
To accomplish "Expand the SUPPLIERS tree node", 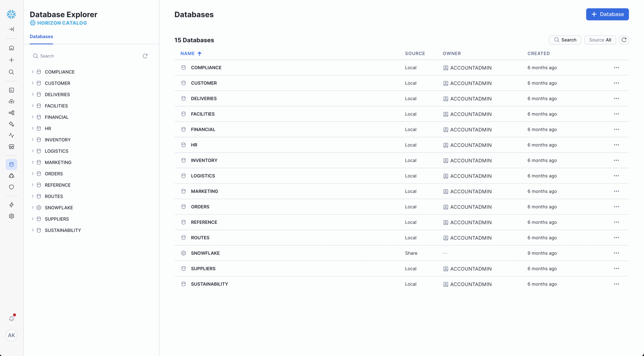I will click(33, 219).
